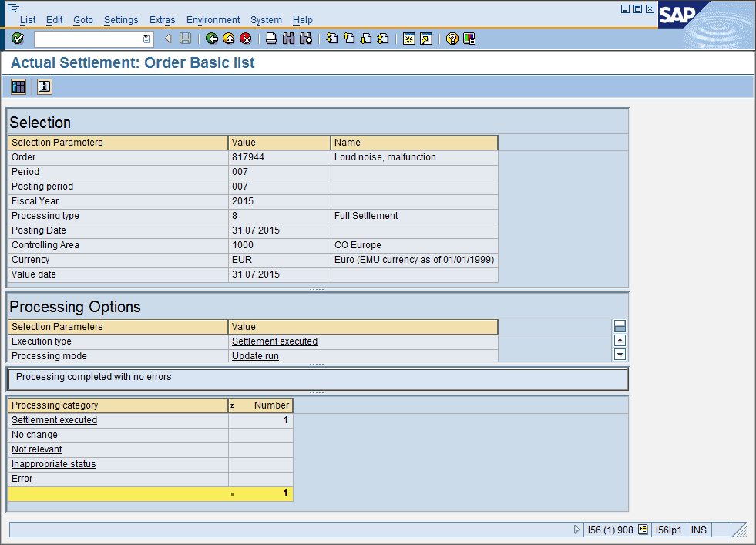Click the Customize Local Layout icon
Screen dimensions: 756x545
[x=469, y=39]
